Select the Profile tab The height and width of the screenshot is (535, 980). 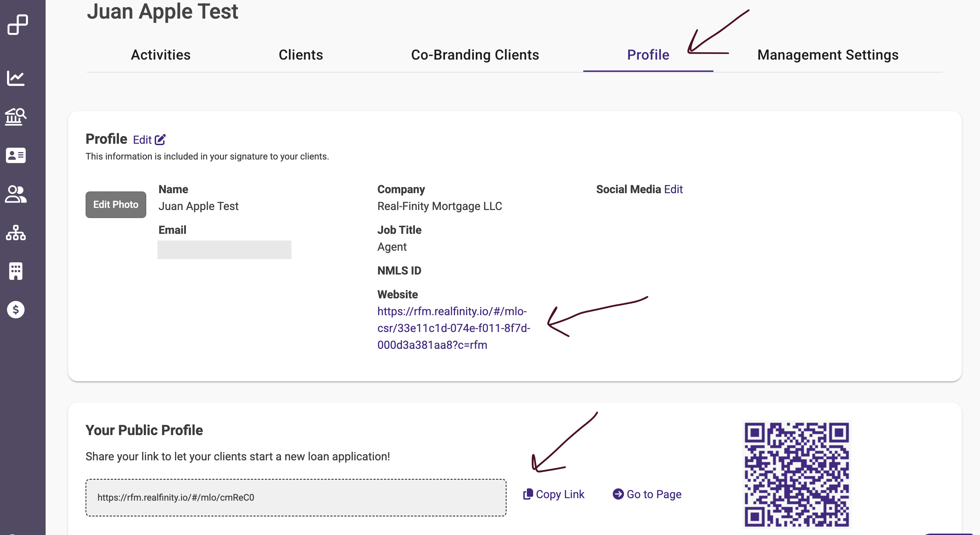(x=648, y=55)
